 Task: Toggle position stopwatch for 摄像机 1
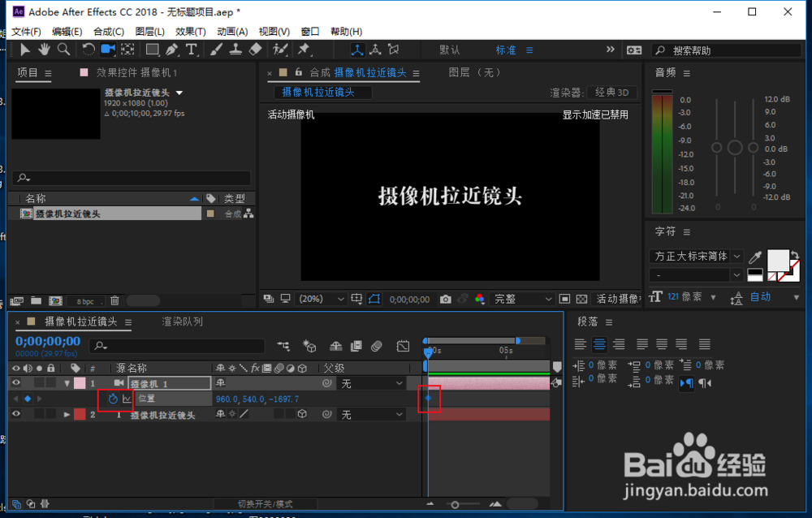point(113,399)
